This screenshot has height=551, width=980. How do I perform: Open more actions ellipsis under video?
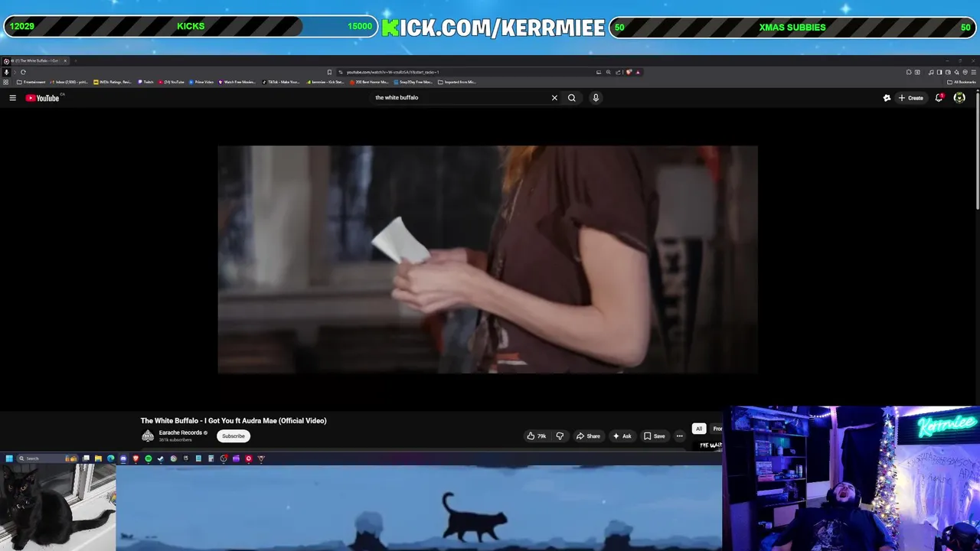click(679, 436)
